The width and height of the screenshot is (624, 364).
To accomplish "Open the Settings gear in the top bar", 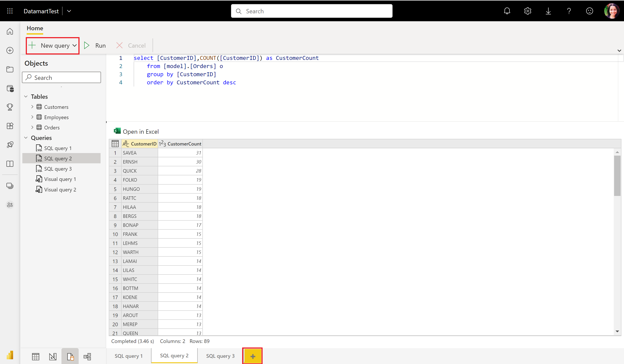I will point(528,11).
